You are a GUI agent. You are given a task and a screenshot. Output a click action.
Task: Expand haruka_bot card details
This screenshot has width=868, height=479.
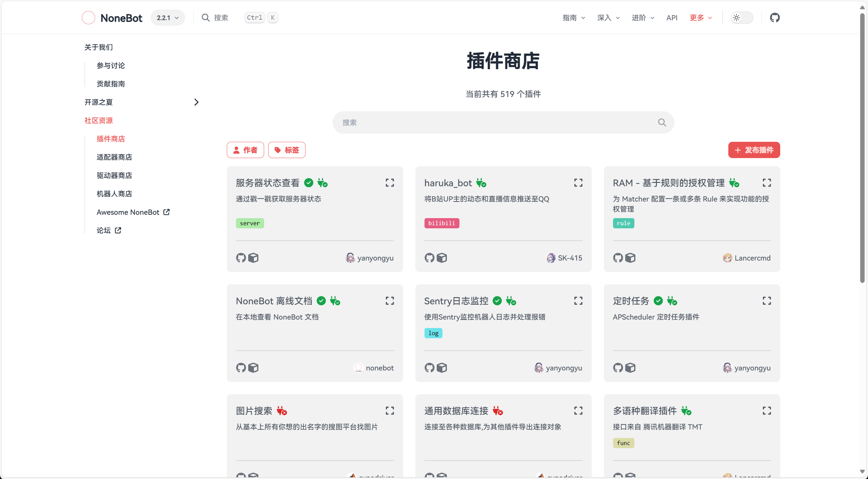tap(578, 183)
